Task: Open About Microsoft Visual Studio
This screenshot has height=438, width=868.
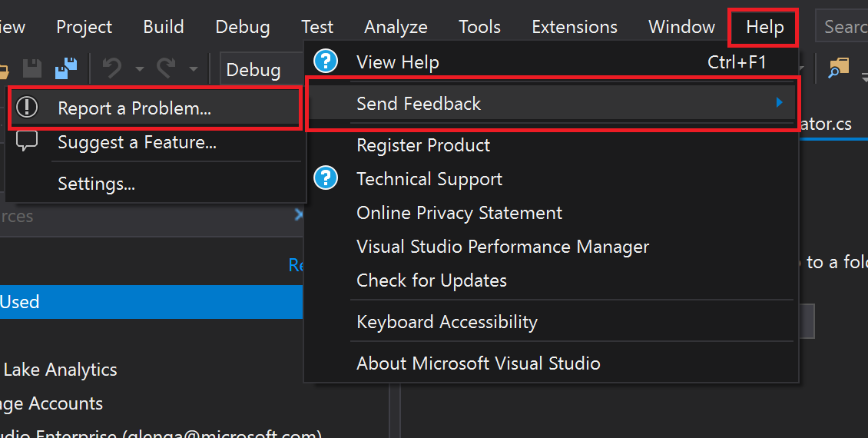Action: 551,363
